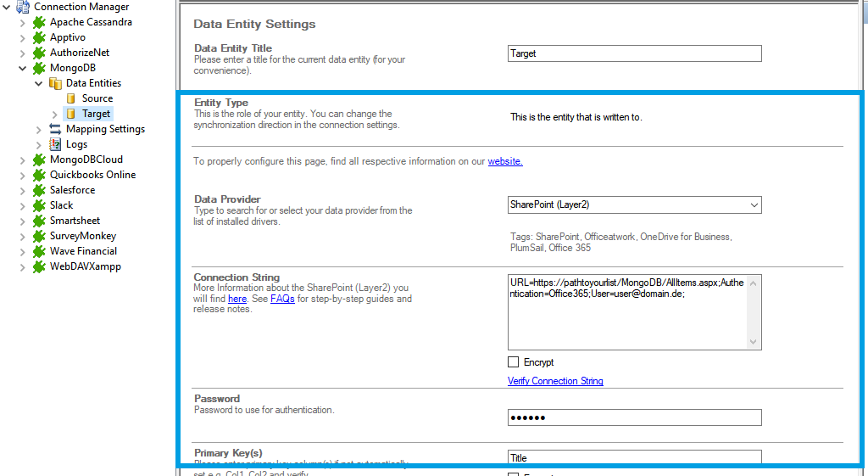This screenshot has width=868, height=476.
Task: Click the Data Entity Title field
Action: point(634,53)
